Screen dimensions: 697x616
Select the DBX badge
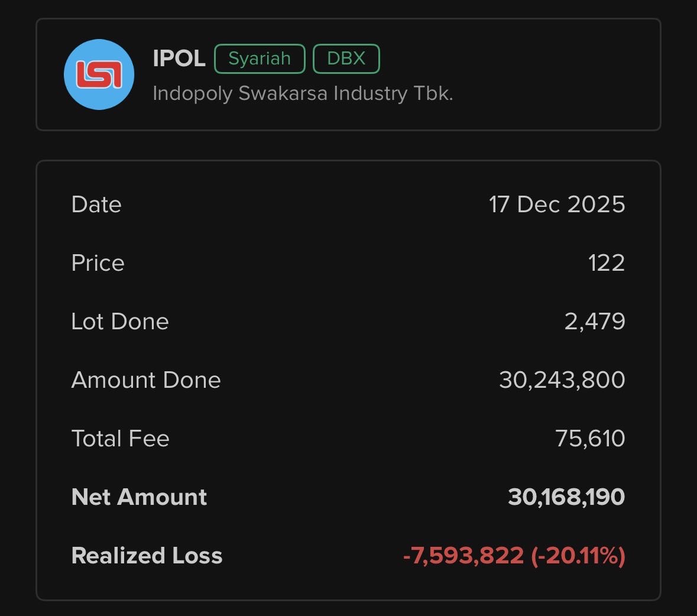tap(346, 59)
